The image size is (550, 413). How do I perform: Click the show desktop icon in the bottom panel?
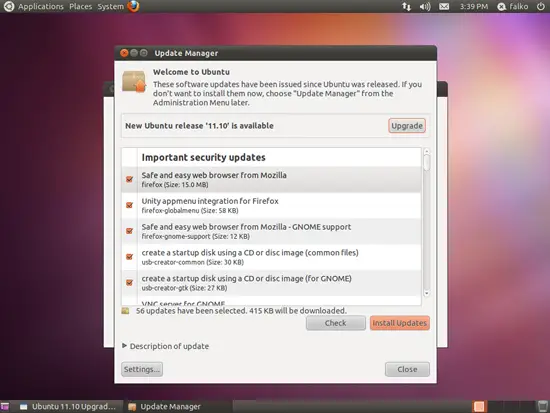5,406
